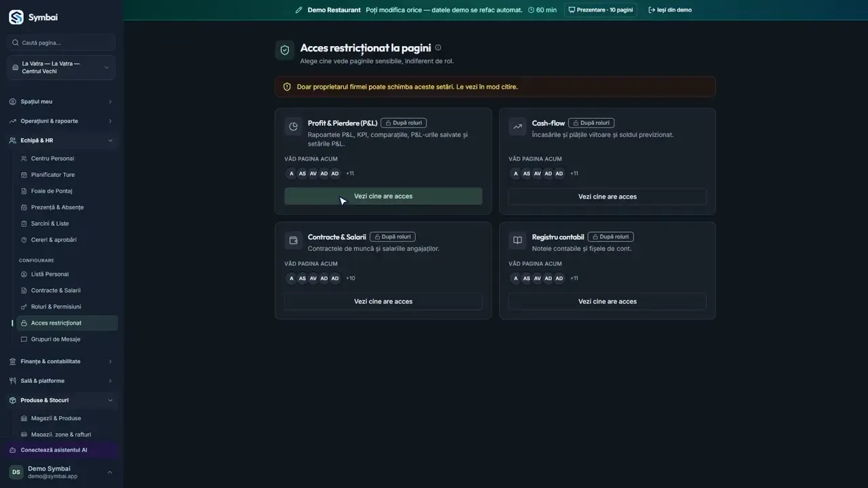Open Grupuri de Mesaje

coord(67,340)
